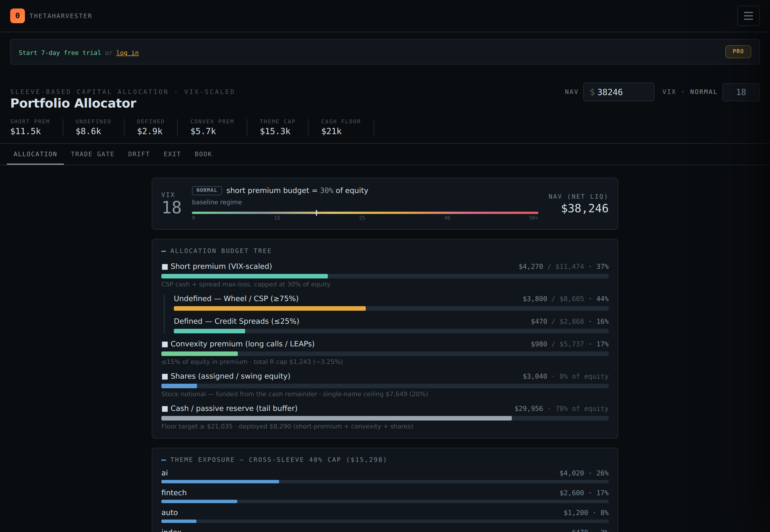770x532 pixels.
Task: Click Start 7-day free trial
Action: coord(60,53)
